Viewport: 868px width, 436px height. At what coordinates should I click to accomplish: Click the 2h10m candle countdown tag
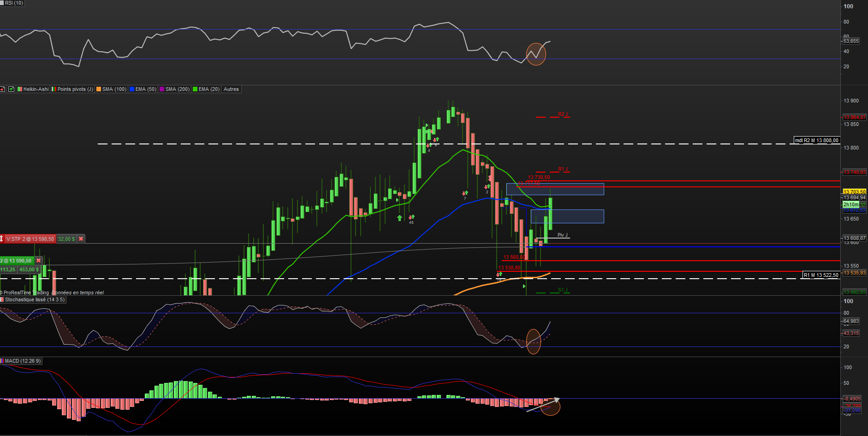pos(851,204)
